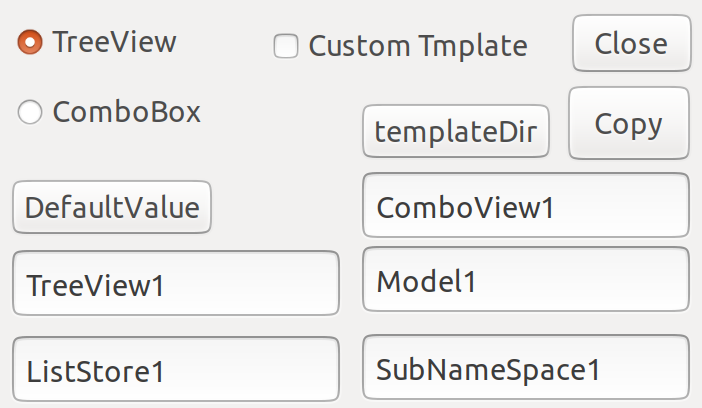Place cursor after text "ListStore1"
The width and height of the screenshot is (702, 408).
165,372
